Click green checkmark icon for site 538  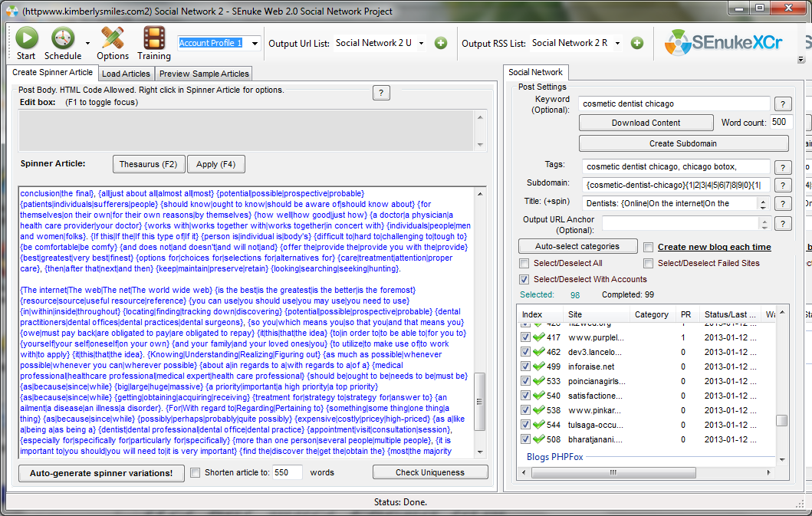point(538,409)
